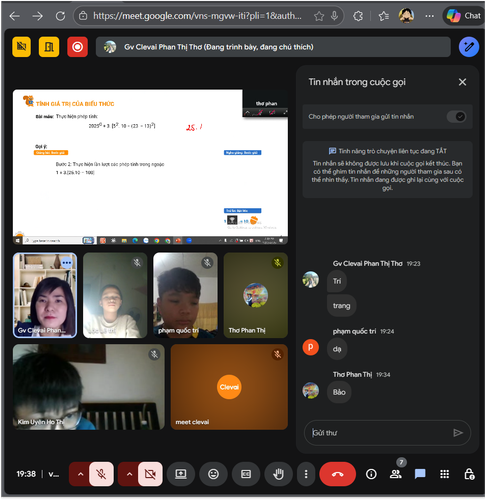Select the meet clevai participant tile
This screenshot has width=486, height=500.
coord(229,387)
